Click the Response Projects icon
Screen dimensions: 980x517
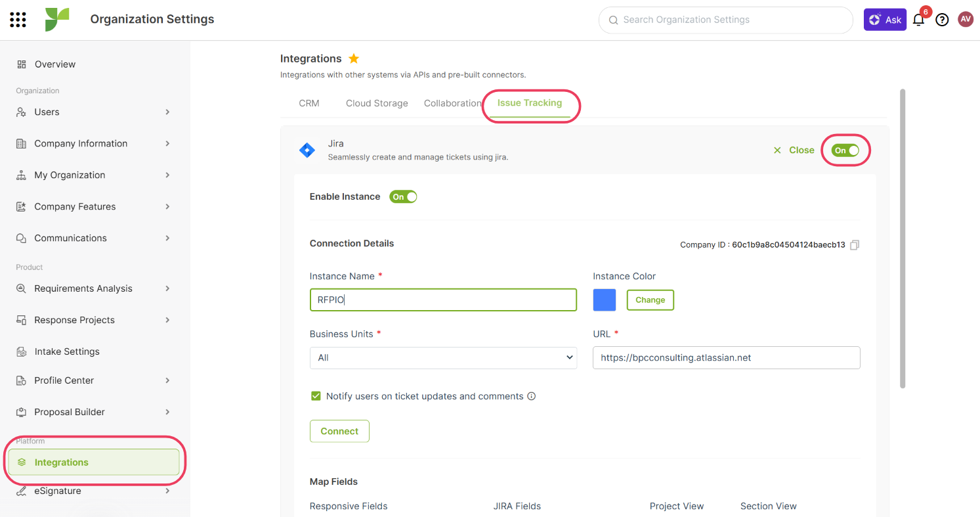(x=21, y=321)
